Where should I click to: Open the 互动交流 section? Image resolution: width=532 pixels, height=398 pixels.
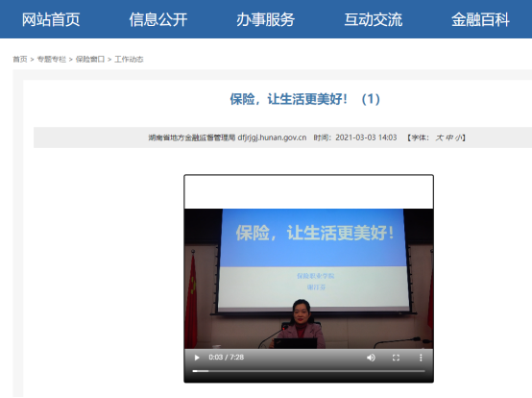click(374, 19)
